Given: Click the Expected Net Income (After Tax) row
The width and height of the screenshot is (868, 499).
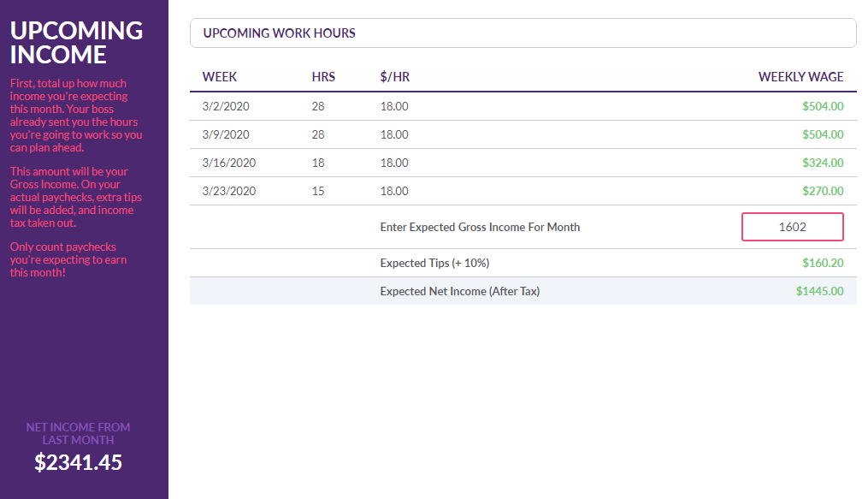Looking at the screenshot, I should [523, 291].
